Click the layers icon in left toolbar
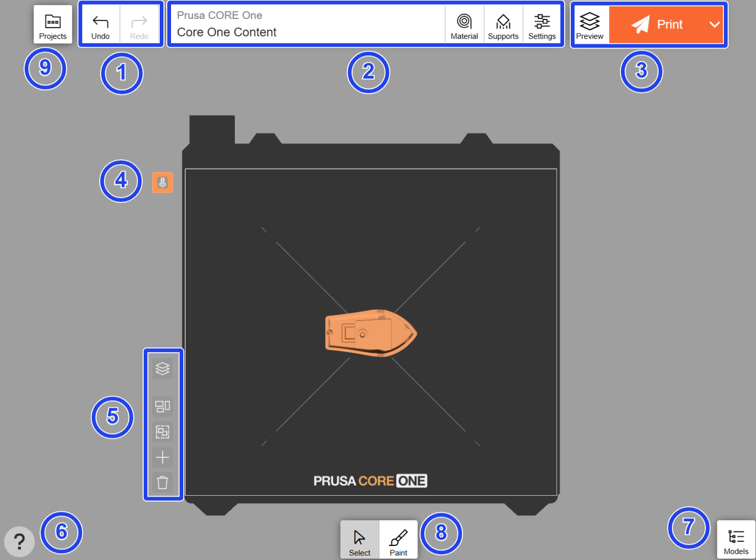Viewport: 756px width, 560px height. coord(163,369)
